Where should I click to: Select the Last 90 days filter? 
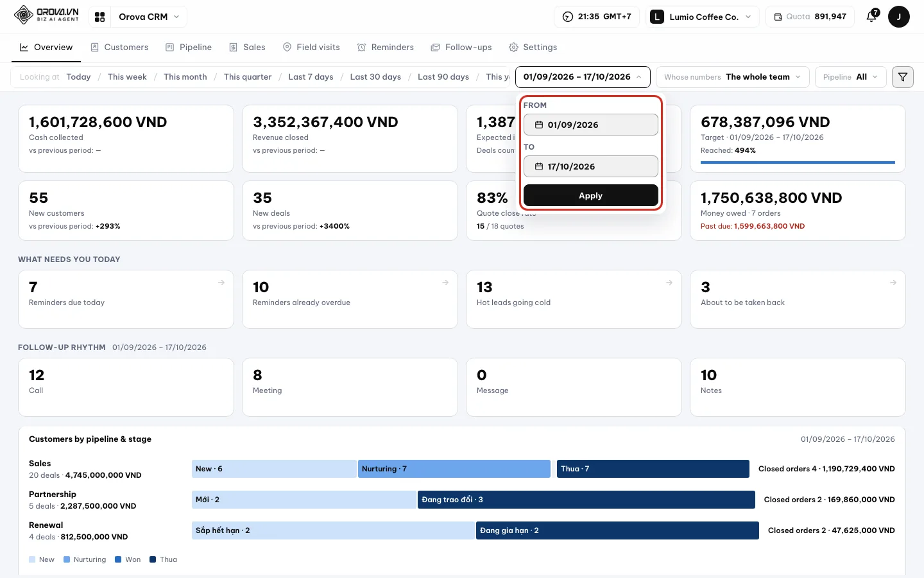(443, 77)
